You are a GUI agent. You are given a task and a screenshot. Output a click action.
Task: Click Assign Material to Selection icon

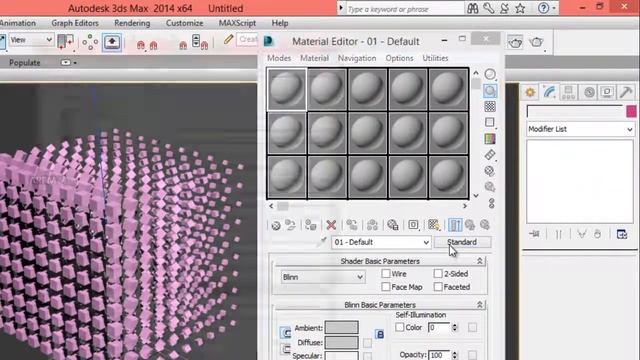click(x=311, y=225)
